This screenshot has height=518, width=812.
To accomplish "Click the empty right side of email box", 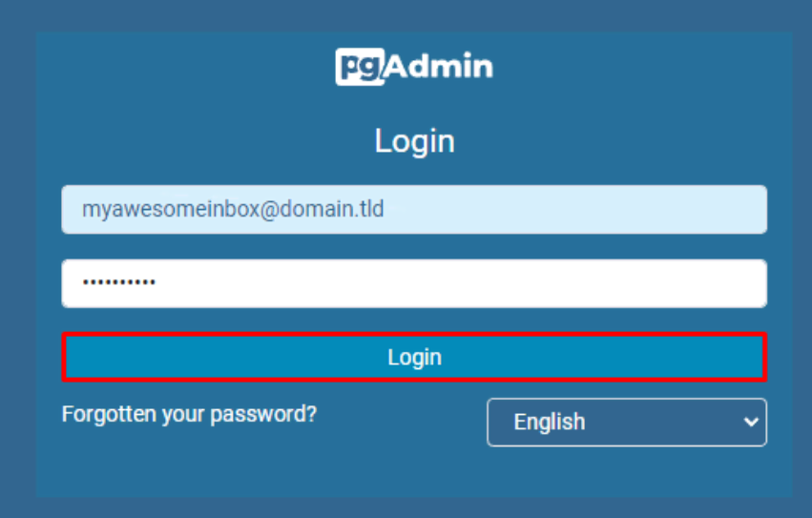I will [620, 209].
